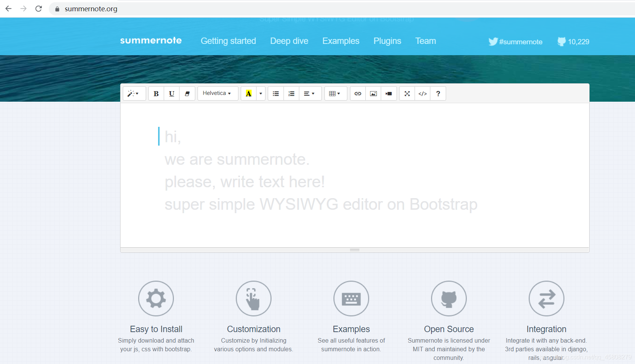Click the 'please, write text here!' line
Viewport: 635px width, 364px height.
click(x=244, y=182)
